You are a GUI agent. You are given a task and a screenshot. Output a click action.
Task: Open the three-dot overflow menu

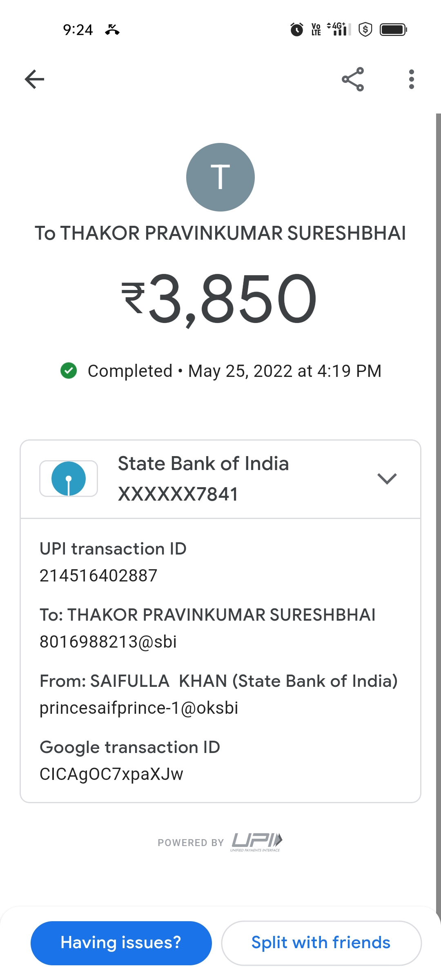click(x=411, y=79)
